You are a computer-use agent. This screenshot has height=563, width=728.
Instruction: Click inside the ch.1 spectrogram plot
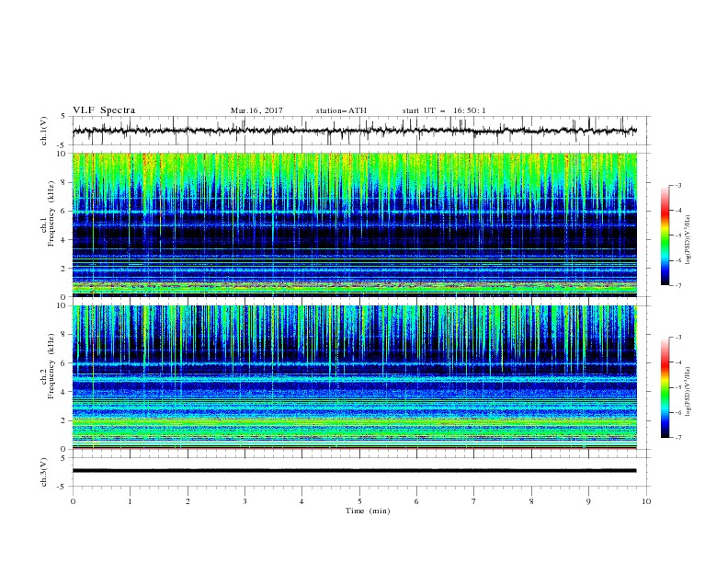355,224
